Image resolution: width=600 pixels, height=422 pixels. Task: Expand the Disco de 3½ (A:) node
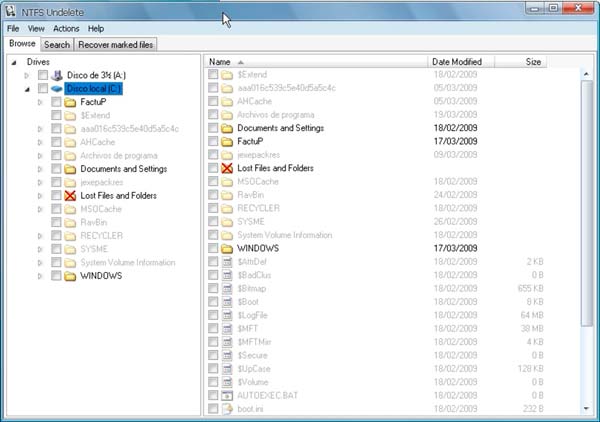coord(27,76)
